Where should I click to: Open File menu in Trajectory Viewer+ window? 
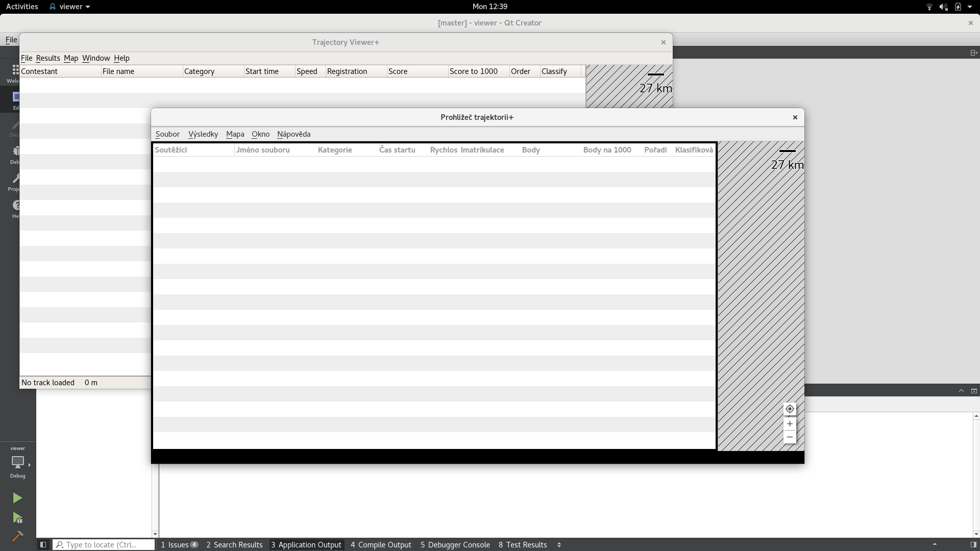coord(27,58)
